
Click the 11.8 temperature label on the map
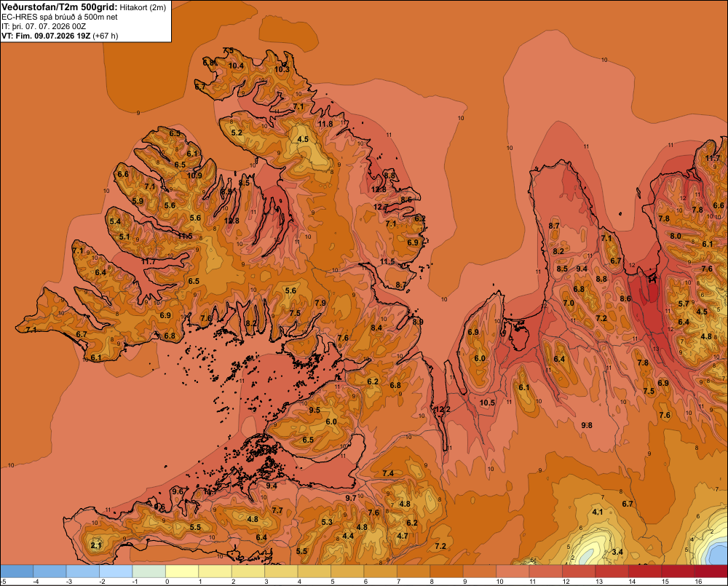pos(325,124)
